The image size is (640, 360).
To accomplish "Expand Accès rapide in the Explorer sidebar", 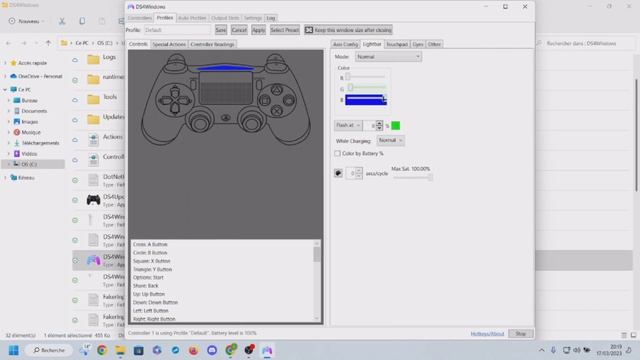I will [5, 63].
